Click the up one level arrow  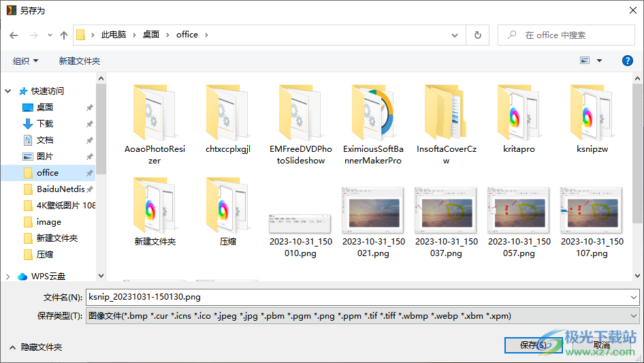coord(64,35)
